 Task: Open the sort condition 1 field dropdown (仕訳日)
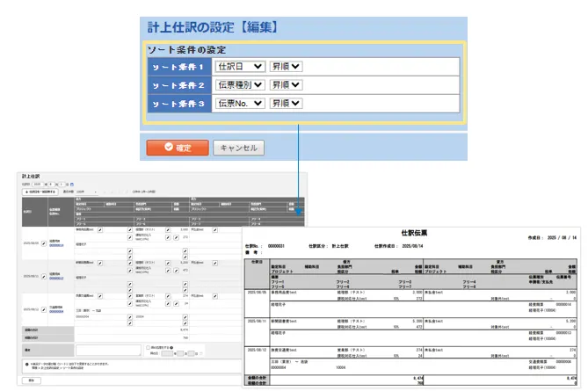pyautogui.click(x=240, y=66)
